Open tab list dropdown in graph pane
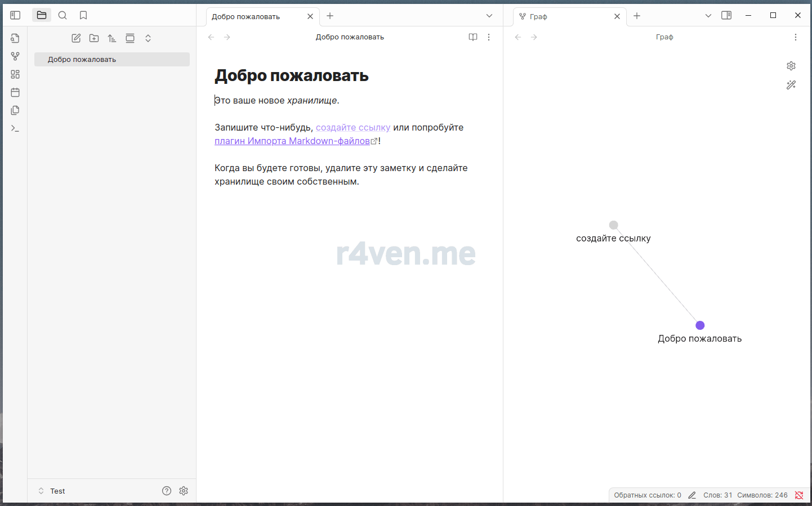Image resolution: width=812 pixels, height=506 pixels. [708, 16]
